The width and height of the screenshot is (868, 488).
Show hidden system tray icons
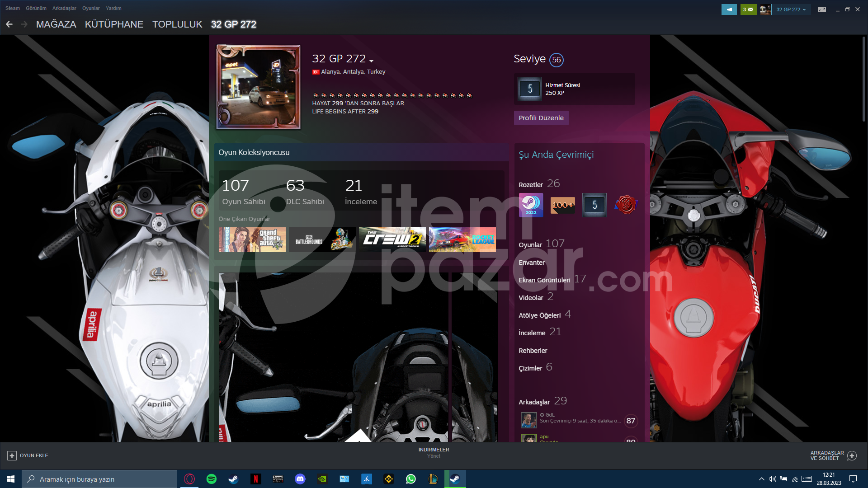pos(762,479)
